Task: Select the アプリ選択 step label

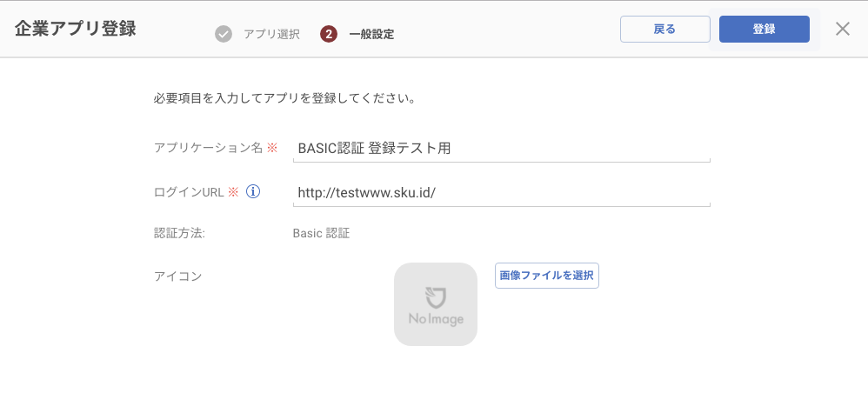Action: tap(272, 34)
